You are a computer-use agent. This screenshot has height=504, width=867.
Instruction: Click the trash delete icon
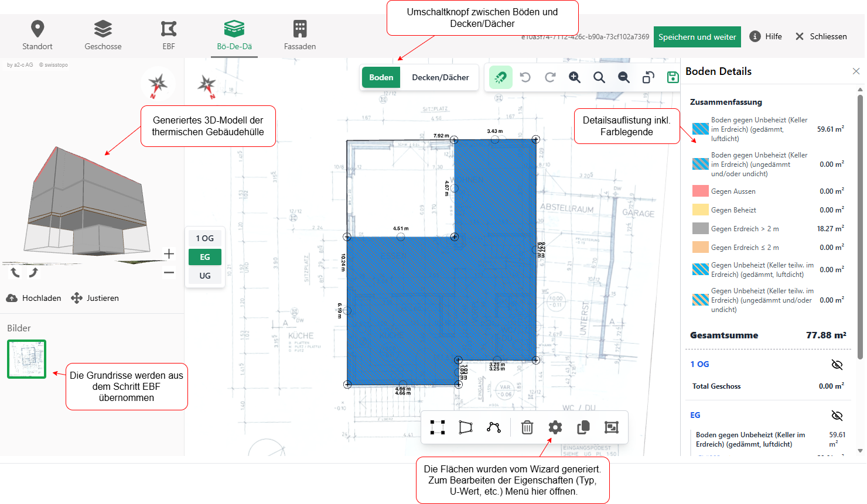tap(527, 427)
